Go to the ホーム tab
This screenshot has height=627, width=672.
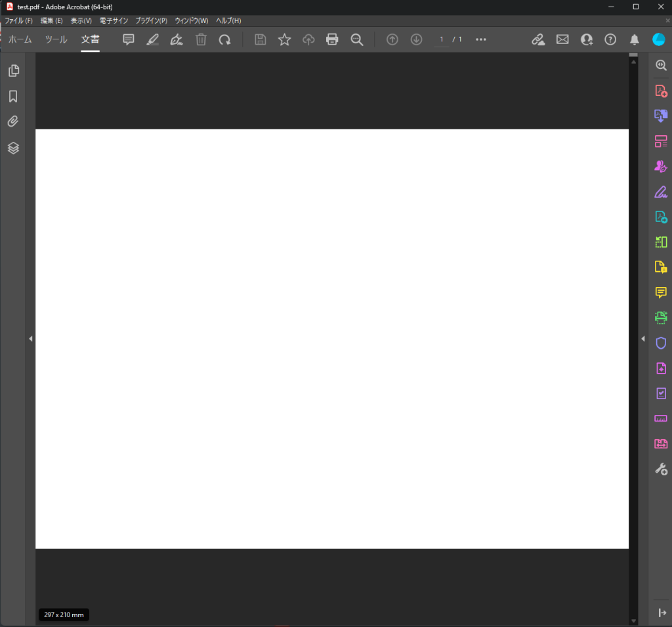(20, 39)
